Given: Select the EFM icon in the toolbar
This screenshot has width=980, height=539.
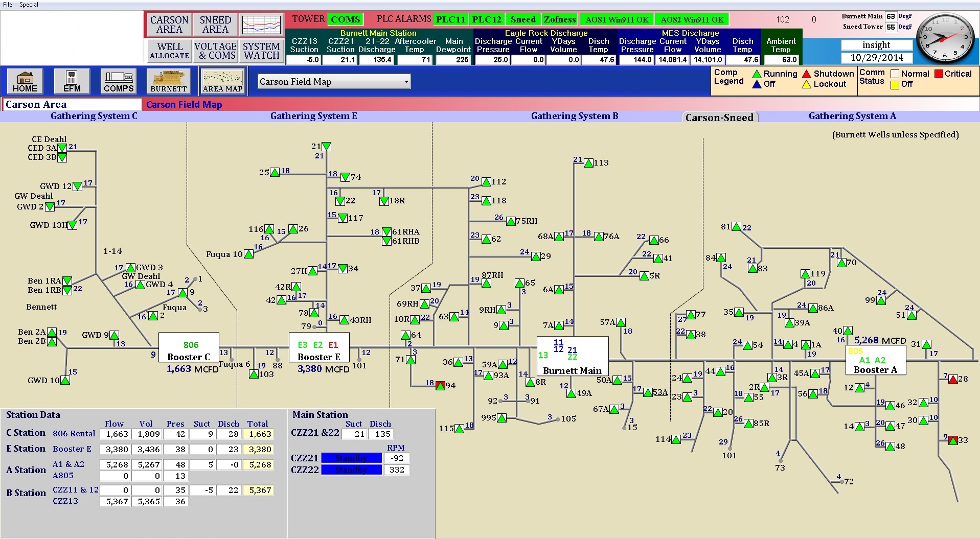Looking at the screenshot, I should point(71,81).
